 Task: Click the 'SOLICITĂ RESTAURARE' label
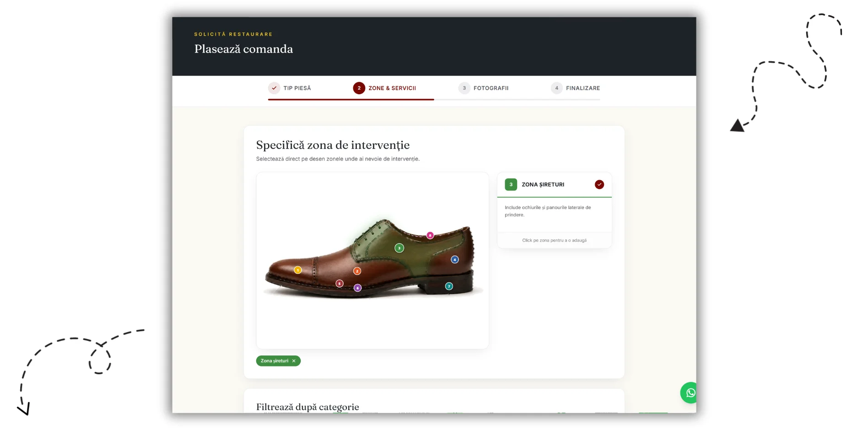[x=233, y=34]
